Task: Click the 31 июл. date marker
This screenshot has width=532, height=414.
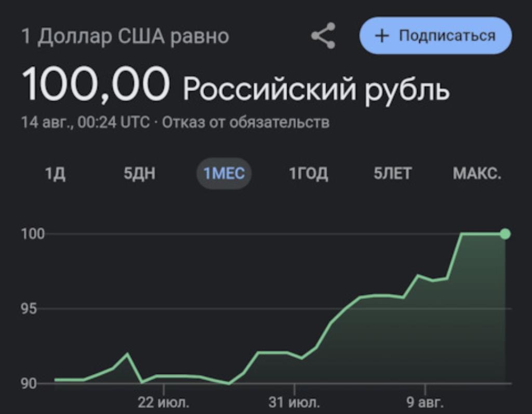Action: pyautogui.click(x=294, y=403)
